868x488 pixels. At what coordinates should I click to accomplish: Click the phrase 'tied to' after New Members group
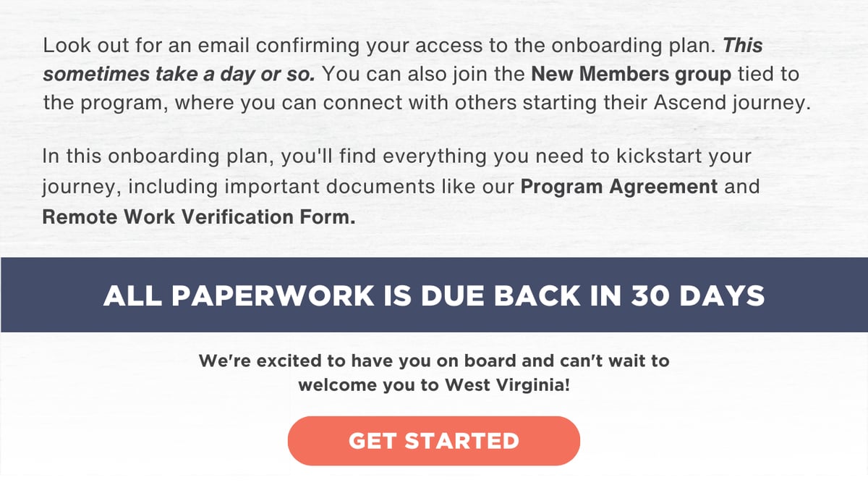pyautogui.click(x=768, y=74)
